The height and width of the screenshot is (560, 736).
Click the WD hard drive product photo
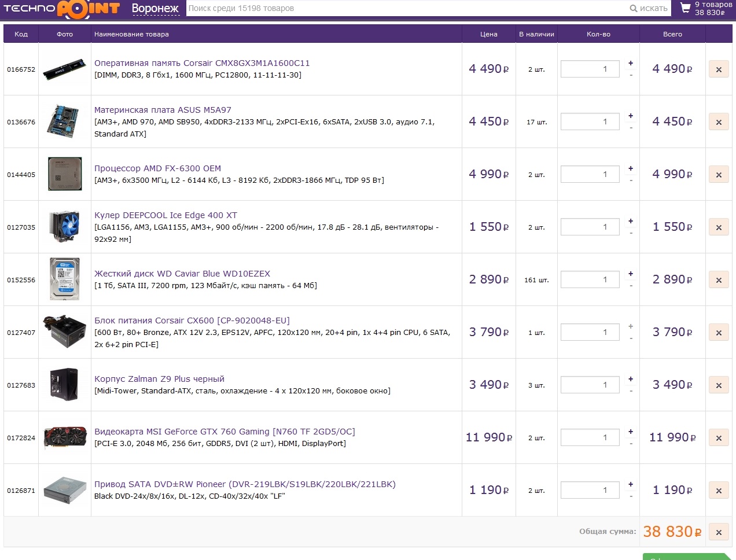click(64, 279)
